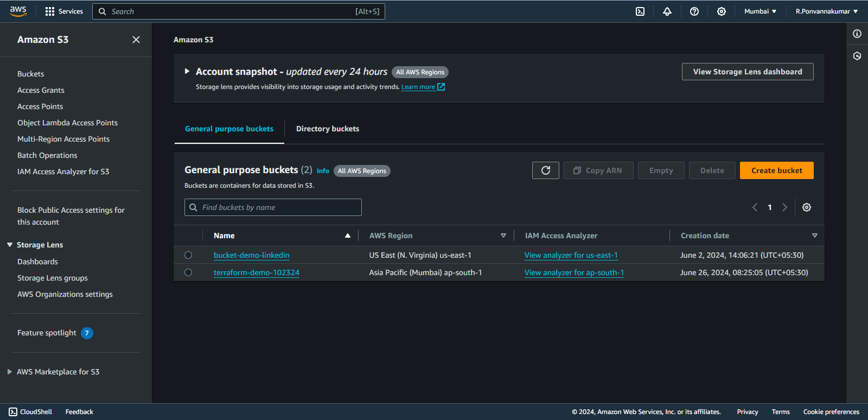Open Storage Lens groups

pos(53,278)
